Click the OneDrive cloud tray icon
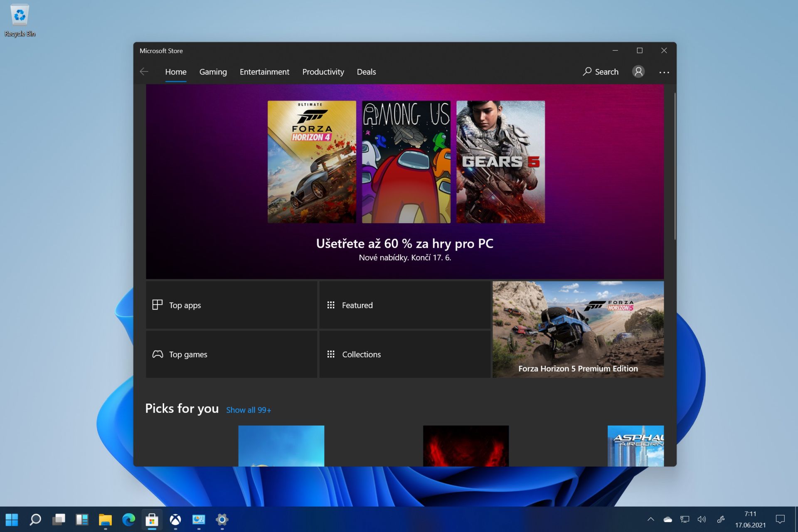The width and height of the screenshot is (798, 532). click(x=668, y=519)
